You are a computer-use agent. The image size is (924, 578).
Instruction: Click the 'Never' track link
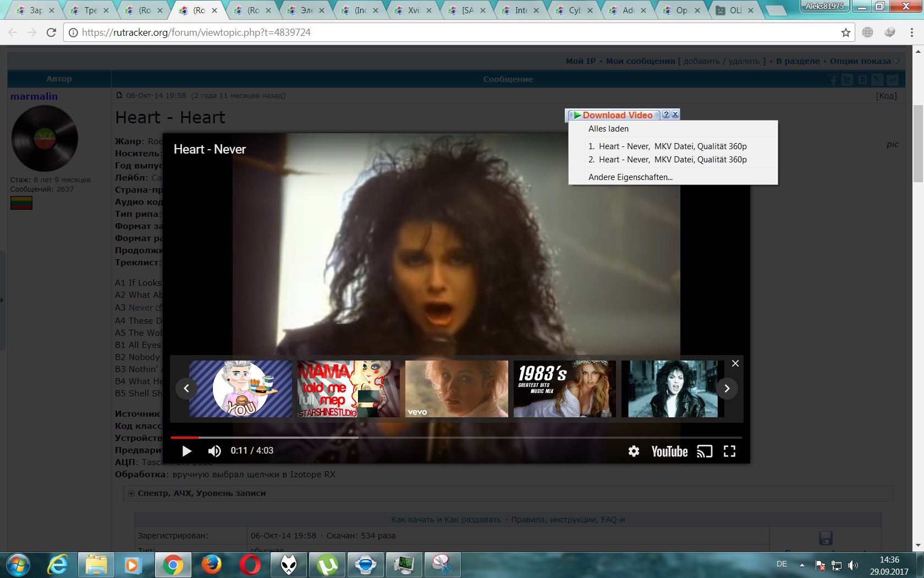click(141, 308)
